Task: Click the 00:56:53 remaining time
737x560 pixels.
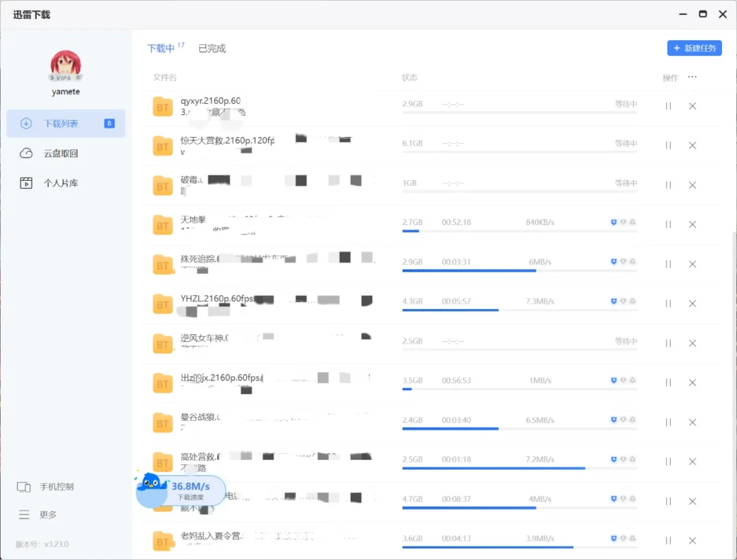Action: click(457, 380)
